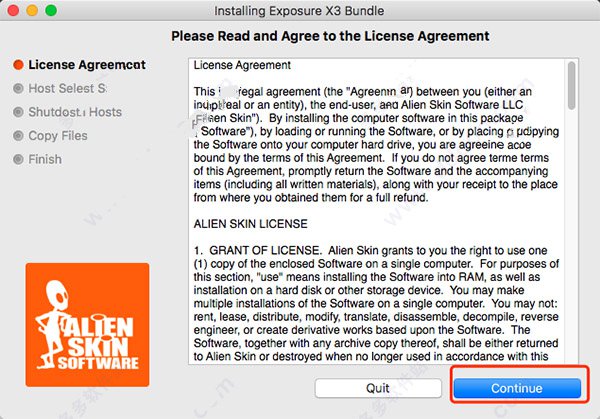The width and height of the screenshot is (600, 419).
Task: Click the Installing Exposure X3 Bundle title
Action: point(299,11)
